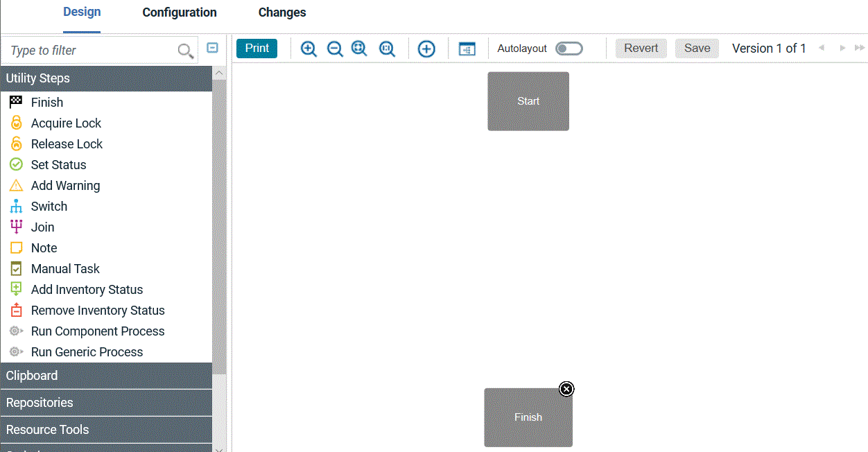Click inside the Type to filter field
This screenshot has width=868, height=452.
(90, 50)
